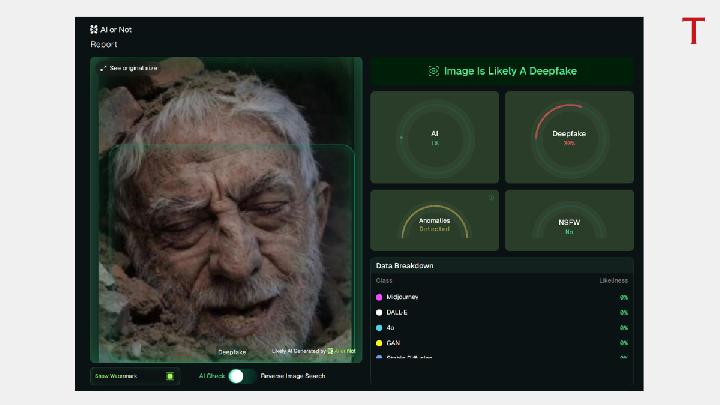Click the info icon on the Anomalies card
This screenshot has width=720, height=405.
pos(491,198)
